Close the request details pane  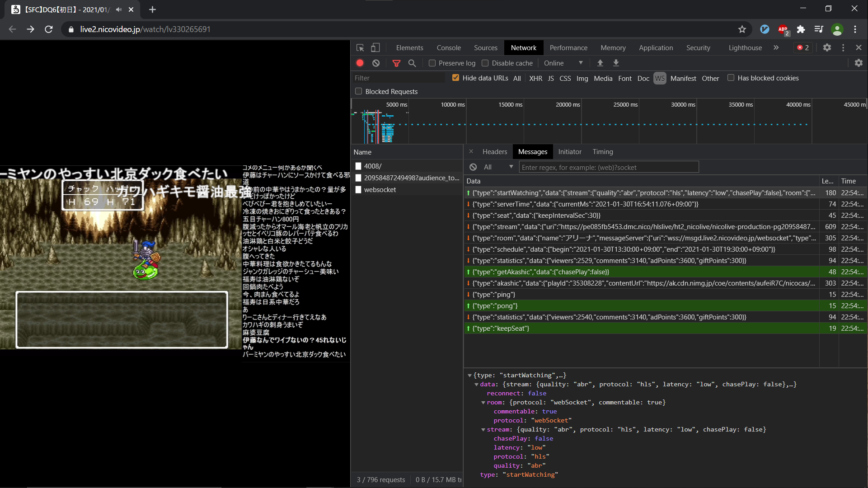pos(471,151)
